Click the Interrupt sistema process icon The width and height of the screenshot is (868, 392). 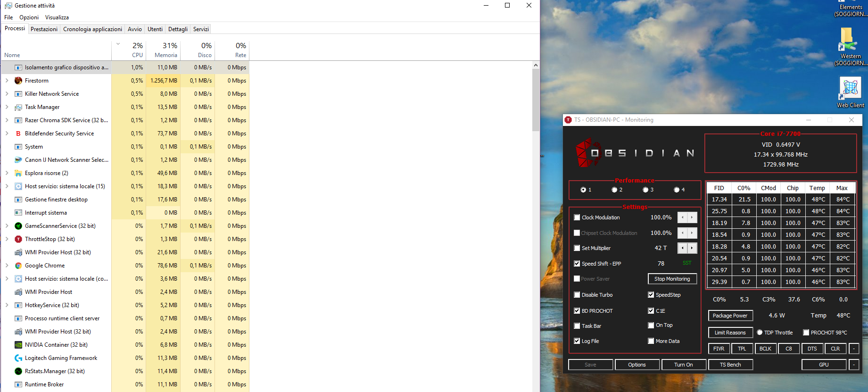pos(18,213)
